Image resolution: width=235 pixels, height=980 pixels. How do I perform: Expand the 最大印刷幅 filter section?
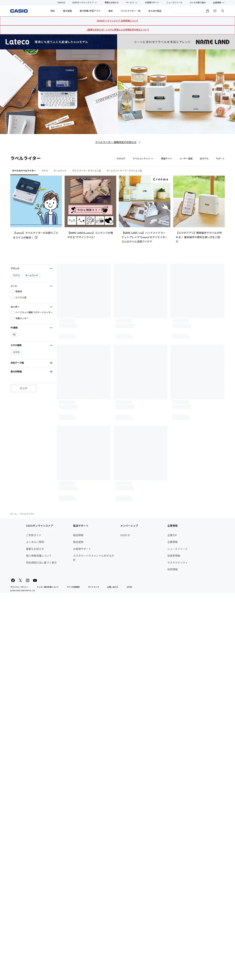point(51,372)
